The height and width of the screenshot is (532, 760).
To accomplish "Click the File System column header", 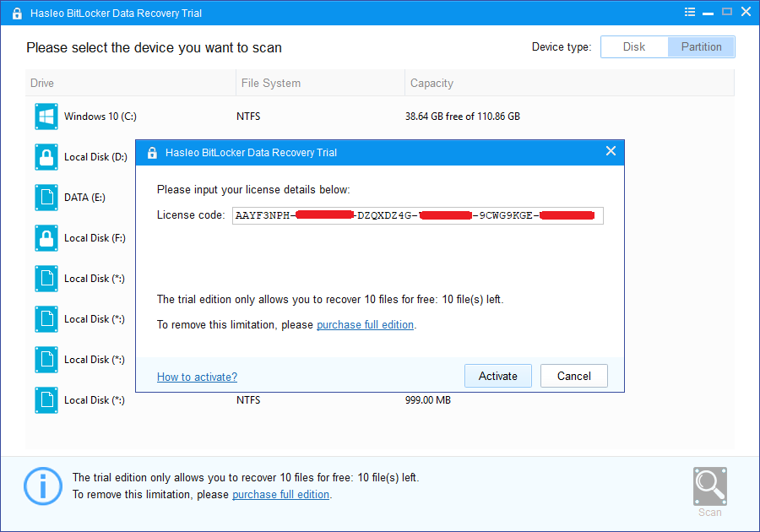I will point(320,83).
